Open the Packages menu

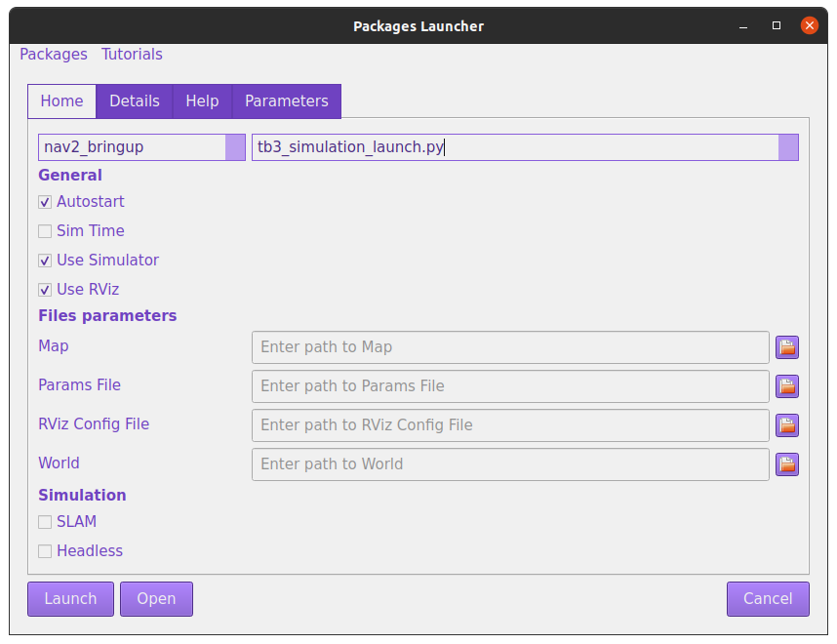[54, 54]
